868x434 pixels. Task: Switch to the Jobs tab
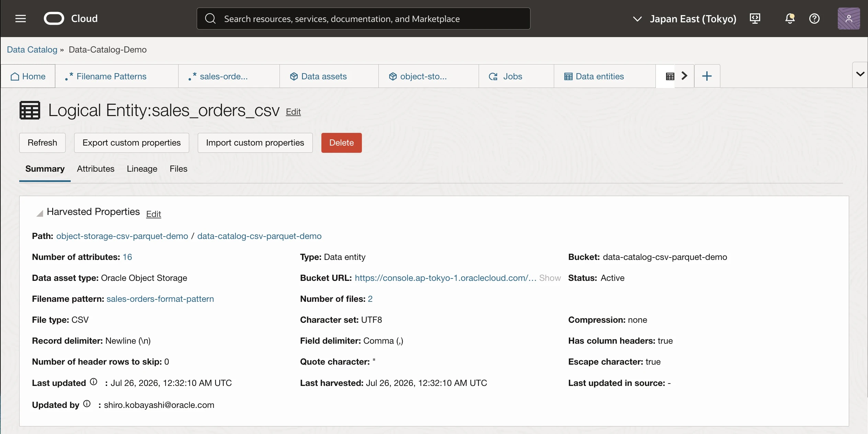point(516,76)
